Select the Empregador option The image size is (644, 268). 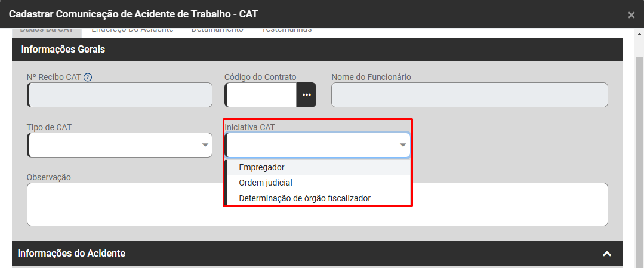click(x=261, y=167)
